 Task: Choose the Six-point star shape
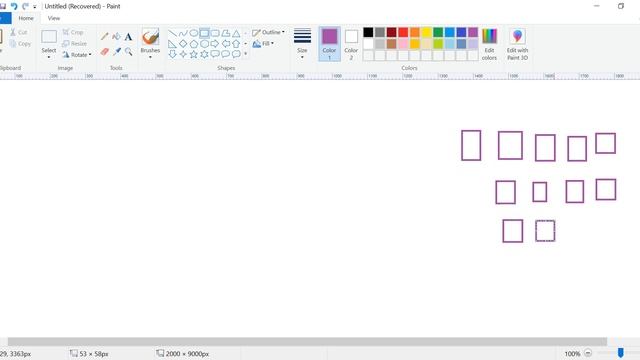point(204,54)
